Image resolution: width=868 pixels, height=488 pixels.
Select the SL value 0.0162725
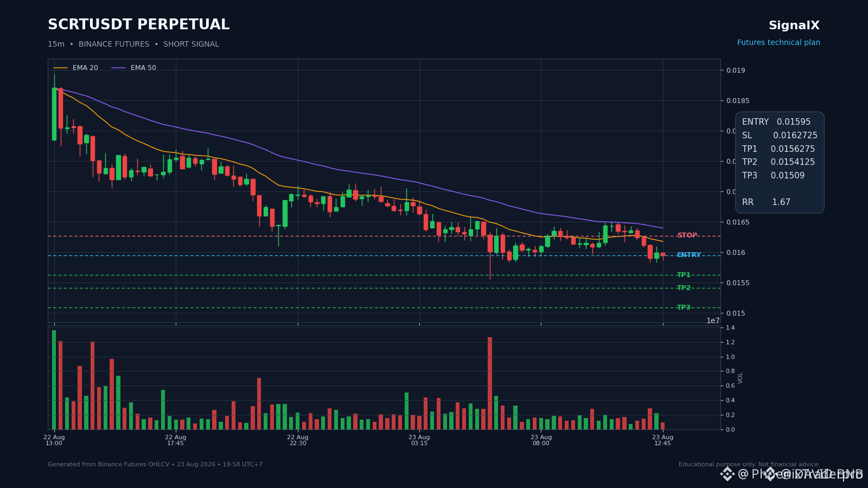(795, 136)
